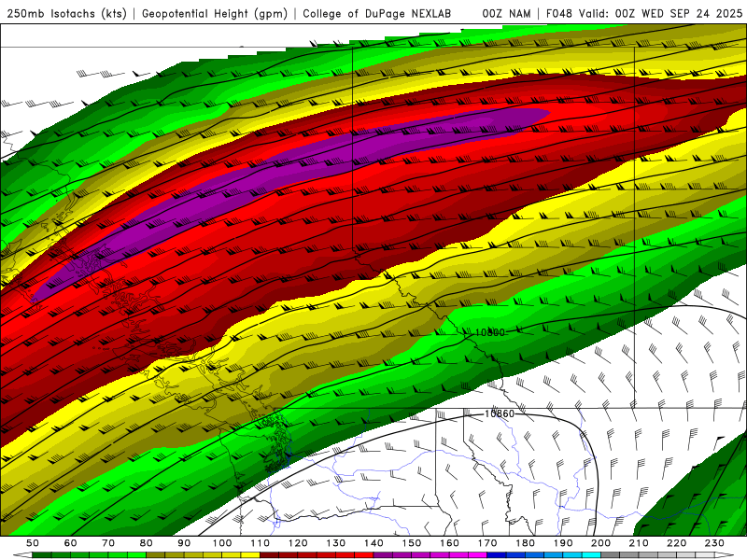Screen dimensions: 747x560
Task: Click the 130 knot legend value
Action: pyautogui.click(x=335, y=543)
